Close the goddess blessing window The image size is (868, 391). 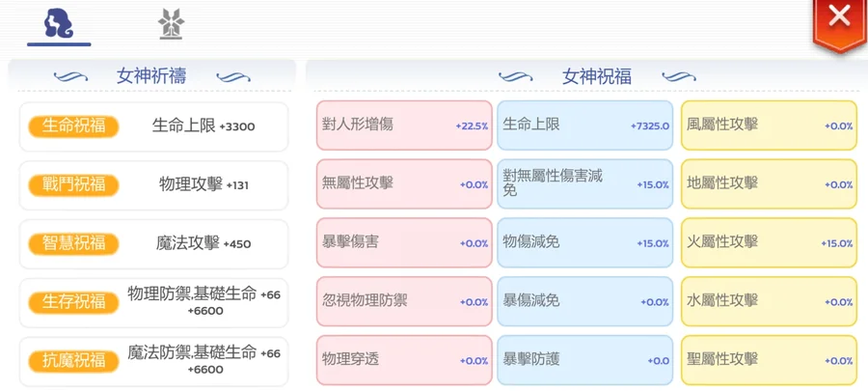[x=839, y=18]
